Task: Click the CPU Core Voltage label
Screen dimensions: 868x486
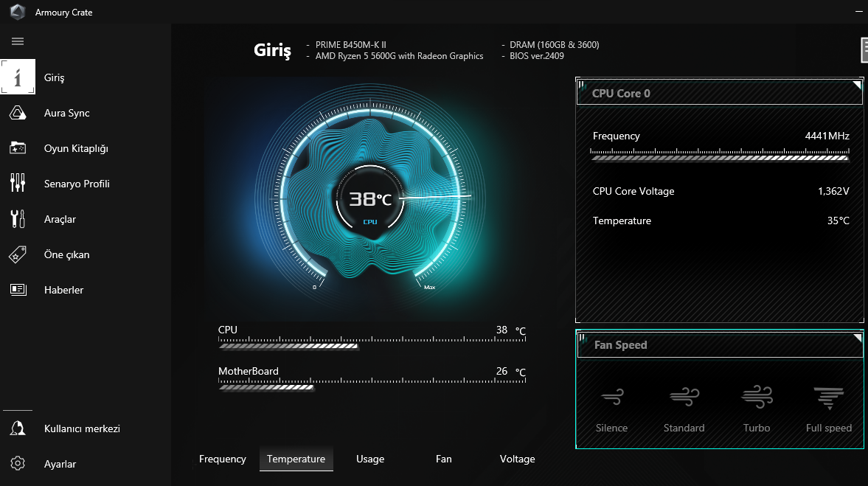Action: pos(633,191)
